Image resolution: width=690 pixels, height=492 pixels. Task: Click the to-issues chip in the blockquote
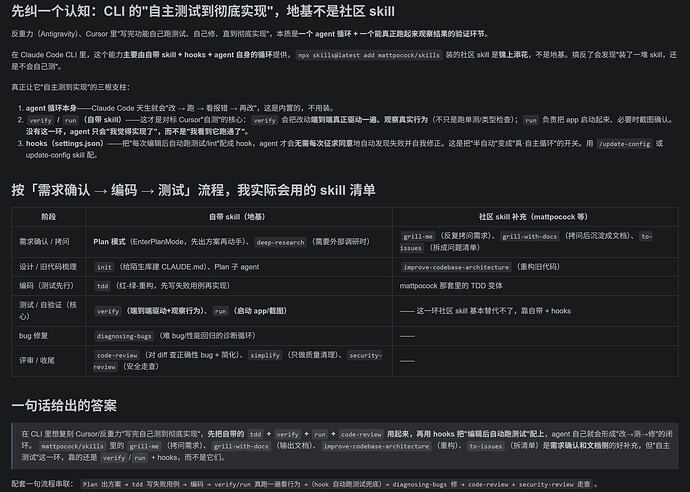tap(485, 446)
